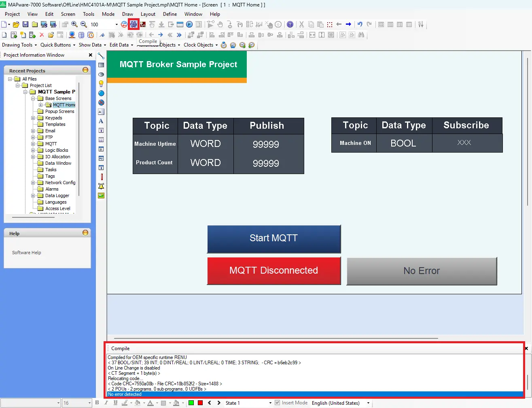Toggle the Insert Mode checkbox

coord(277,403)
